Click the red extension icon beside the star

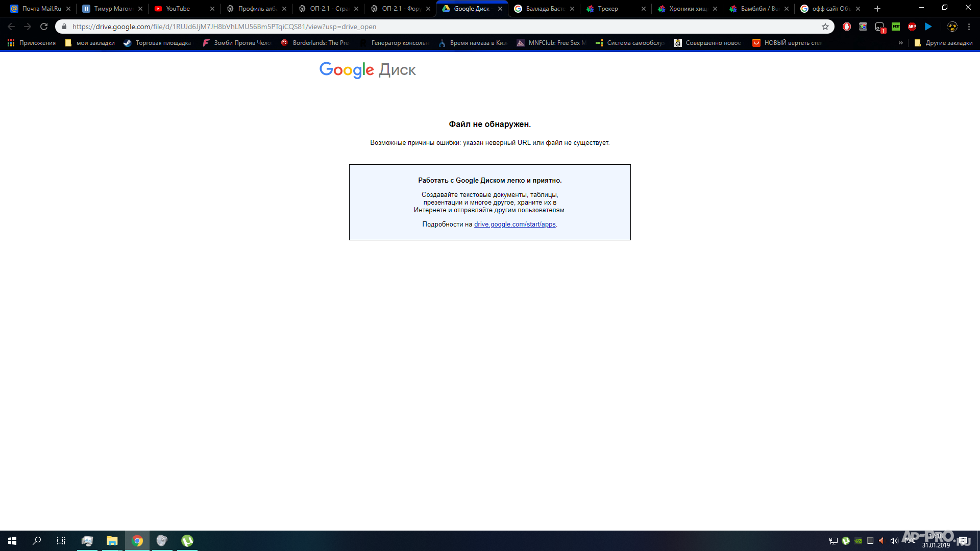click(847, 27)
